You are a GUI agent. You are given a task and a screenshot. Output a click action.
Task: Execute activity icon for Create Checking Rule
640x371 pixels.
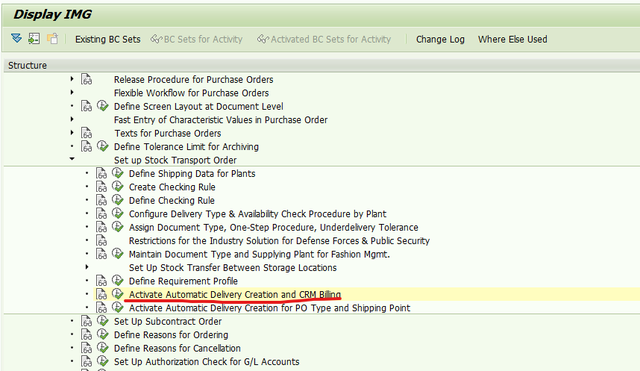pos(118,187)
